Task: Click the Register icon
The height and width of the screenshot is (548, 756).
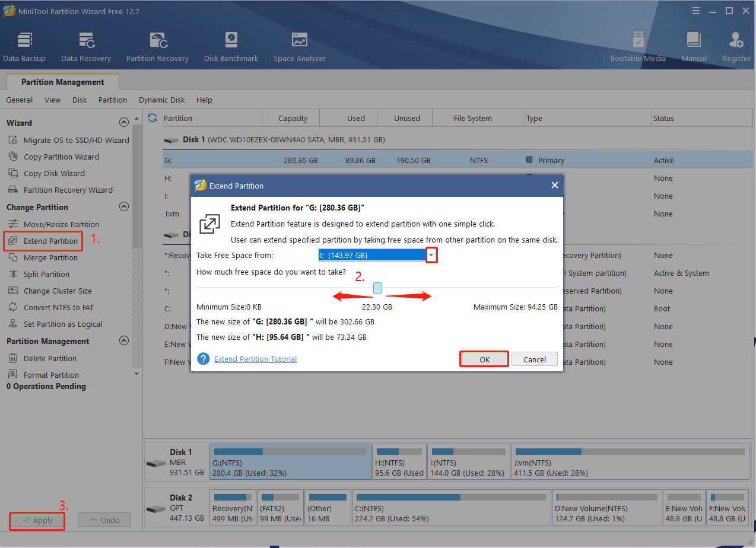Action: (736, 47)
